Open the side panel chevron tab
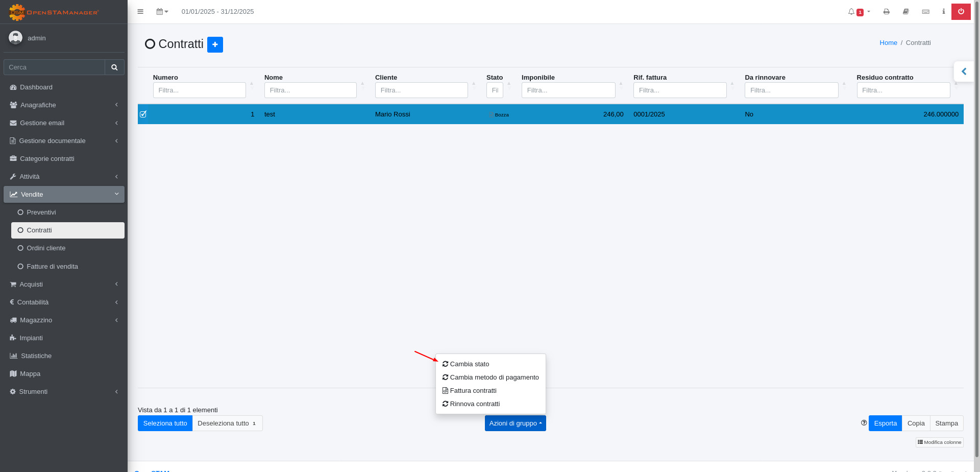Screen dimensions: 980x472 (964, 72)
